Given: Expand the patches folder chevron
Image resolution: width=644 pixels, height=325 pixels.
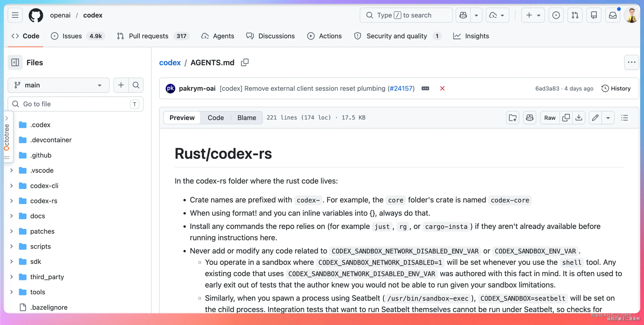Looking at the screenshot, I should (x=11, y=231).
